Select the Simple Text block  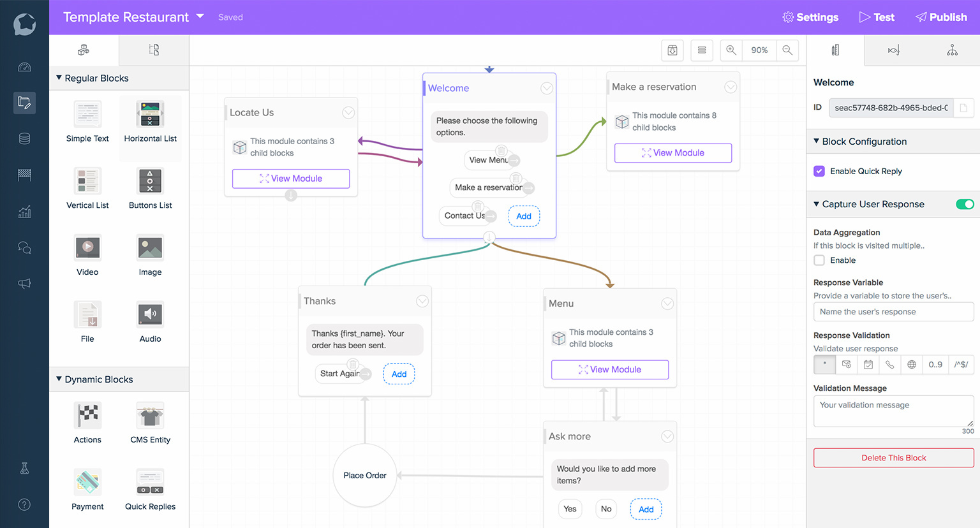(x=87, y=121)
